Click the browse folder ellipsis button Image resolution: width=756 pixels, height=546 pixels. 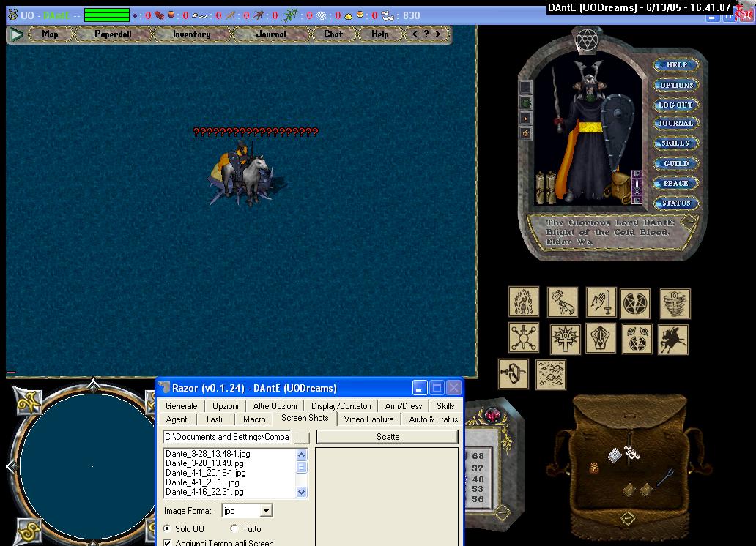pos(302,438)
